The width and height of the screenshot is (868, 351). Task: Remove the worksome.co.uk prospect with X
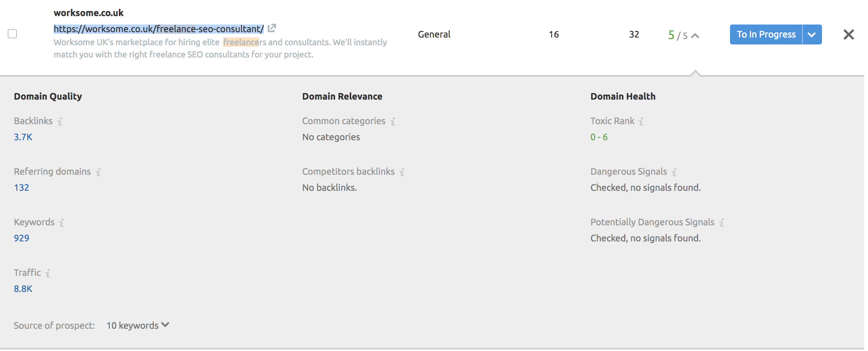click(849, 34)
